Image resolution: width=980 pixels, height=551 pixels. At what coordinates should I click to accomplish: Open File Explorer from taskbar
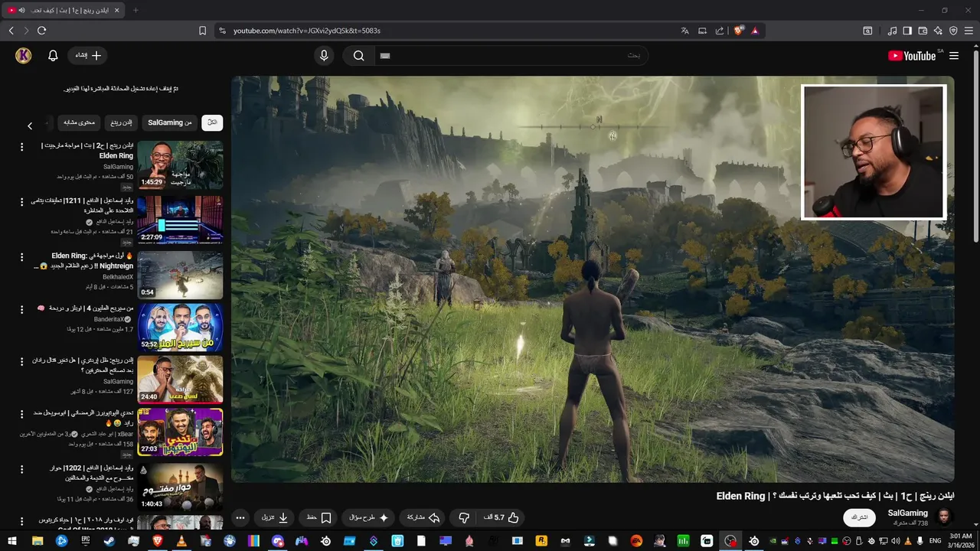click(37, 541)
